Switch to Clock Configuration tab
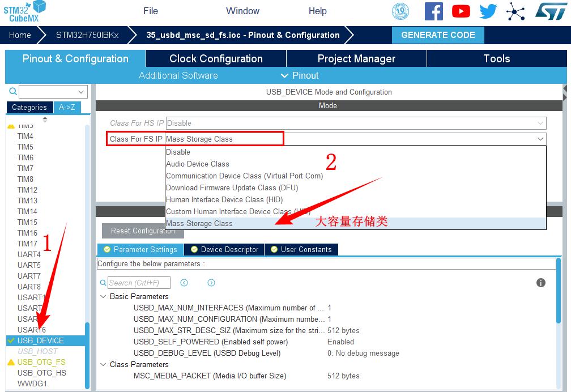This screenshot has height=392, width=571. tap(216, 59)
